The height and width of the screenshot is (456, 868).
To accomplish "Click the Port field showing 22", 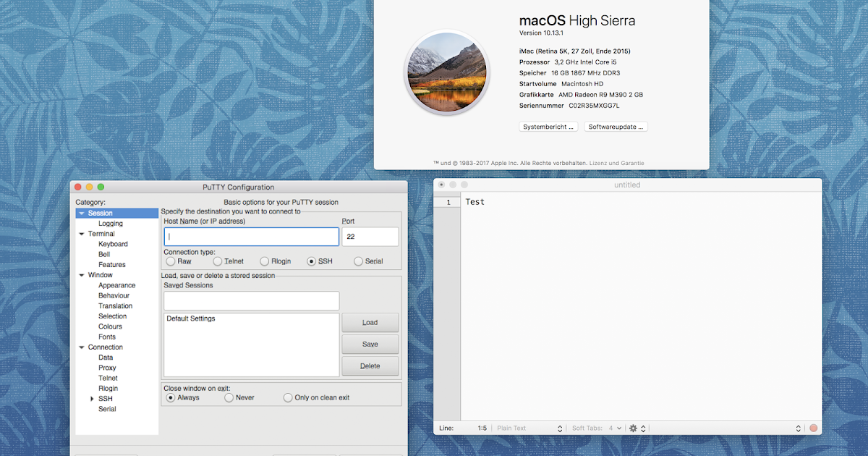I will click(370, 237).
